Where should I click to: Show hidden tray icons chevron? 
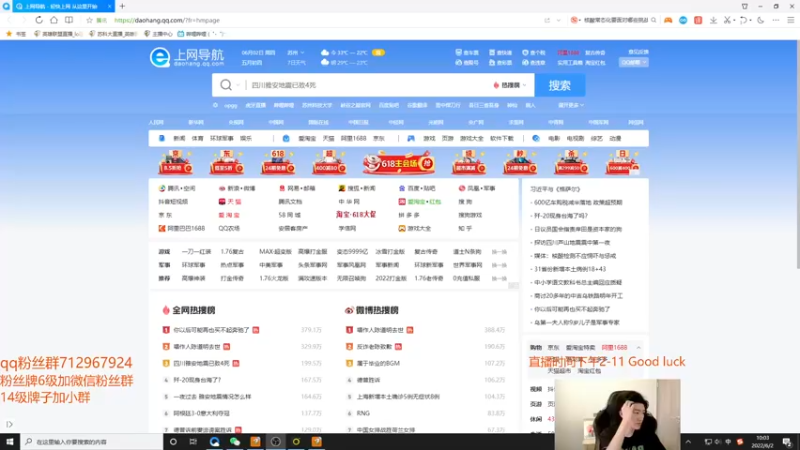[x=688, y=442]
